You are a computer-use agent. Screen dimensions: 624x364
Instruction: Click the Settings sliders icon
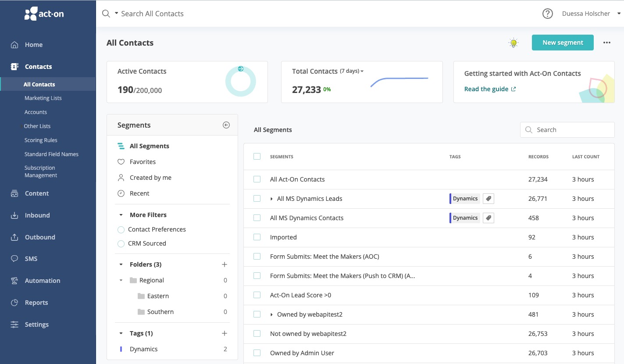pos(14,325)
